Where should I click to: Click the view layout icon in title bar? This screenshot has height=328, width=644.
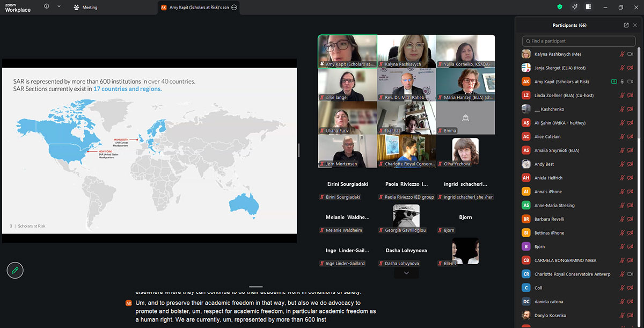click(x=588, y=7)
